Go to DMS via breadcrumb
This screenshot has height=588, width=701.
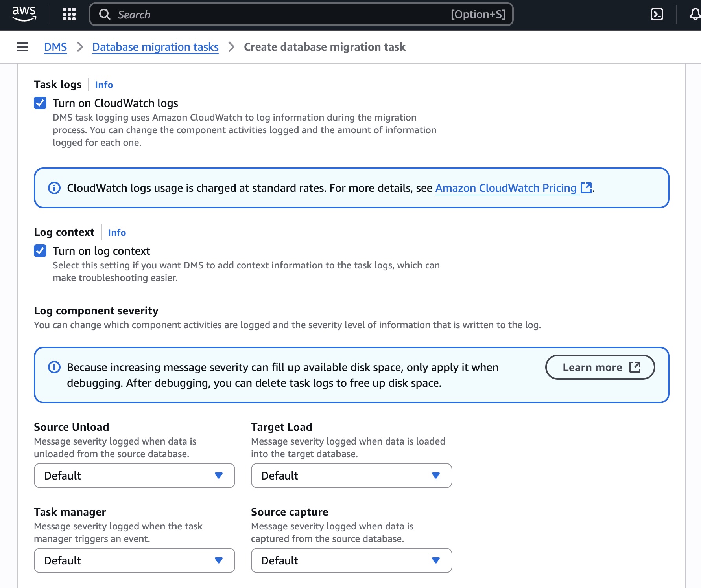click(x=55, y=47)
